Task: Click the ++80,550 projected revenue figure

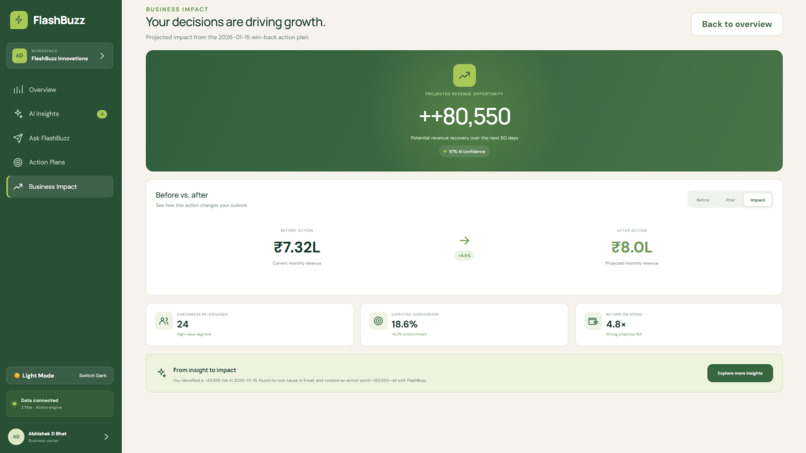Action: point(464,117)
